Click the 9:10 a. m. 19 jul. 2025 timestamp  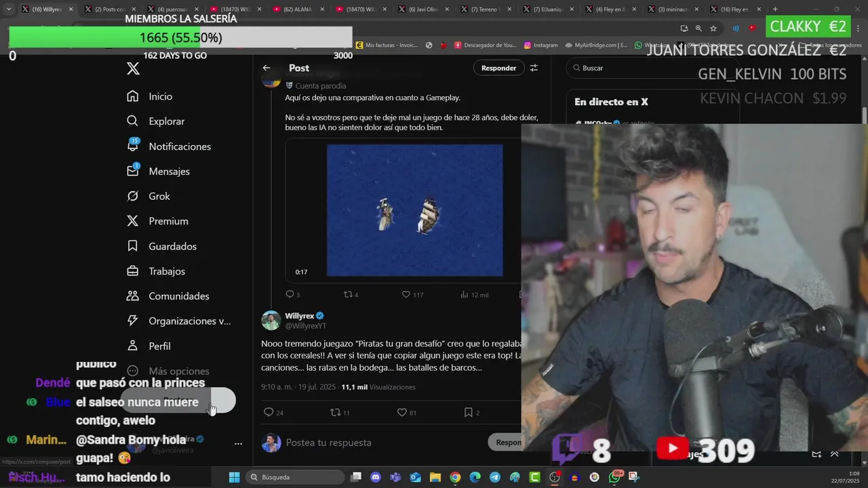298,387
